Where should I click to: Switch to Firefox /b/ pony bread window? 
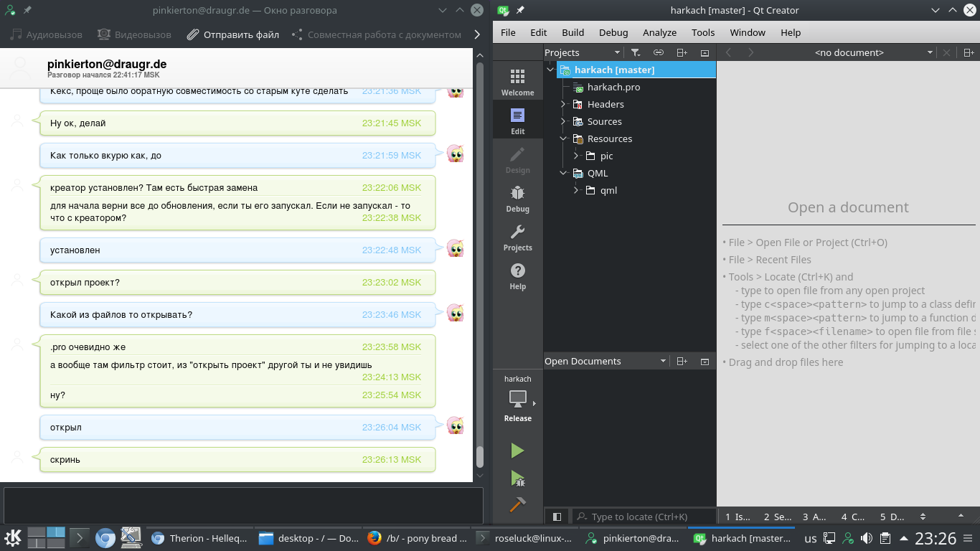point(416,538)
